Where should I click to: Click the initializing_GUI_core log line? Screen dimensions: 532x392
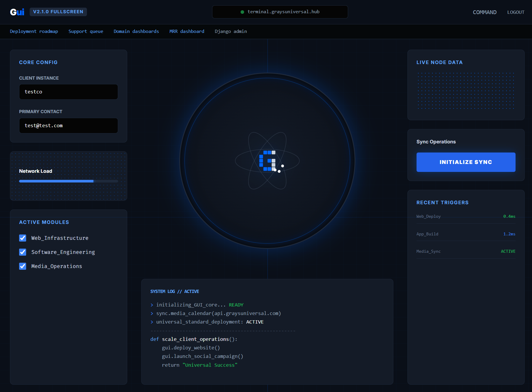[197, 305]
